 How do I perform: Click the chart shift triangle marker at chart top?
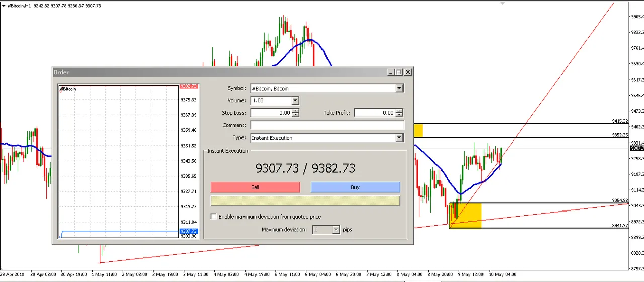click(502, 3)
